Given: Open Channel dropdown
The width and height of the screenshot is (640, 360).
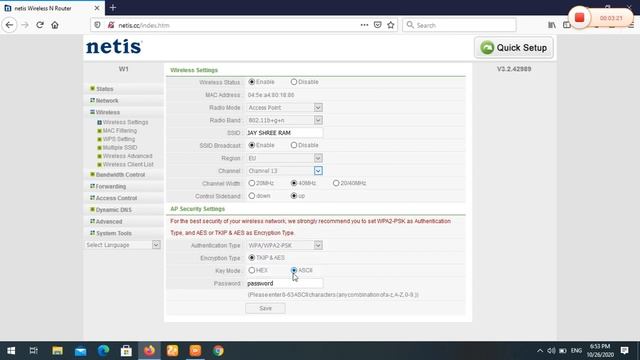Looking at the screenshot, I should coord(284,171).
